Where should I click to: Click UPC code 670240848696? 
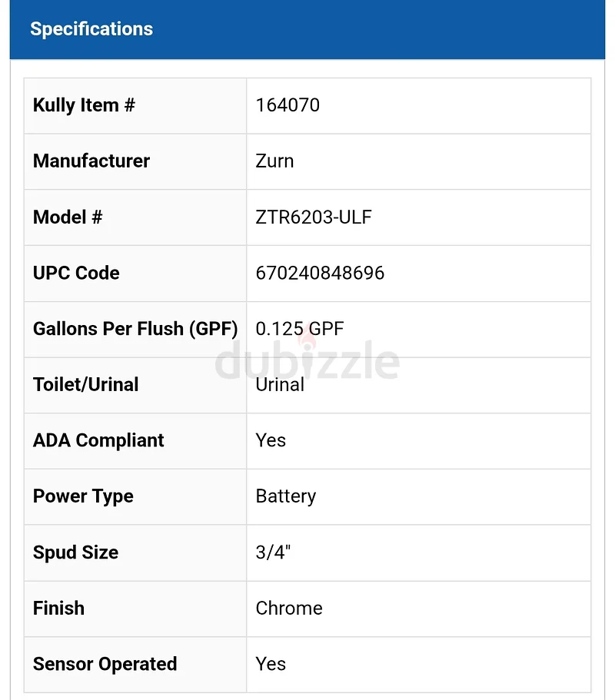click(x=320, y=274)
